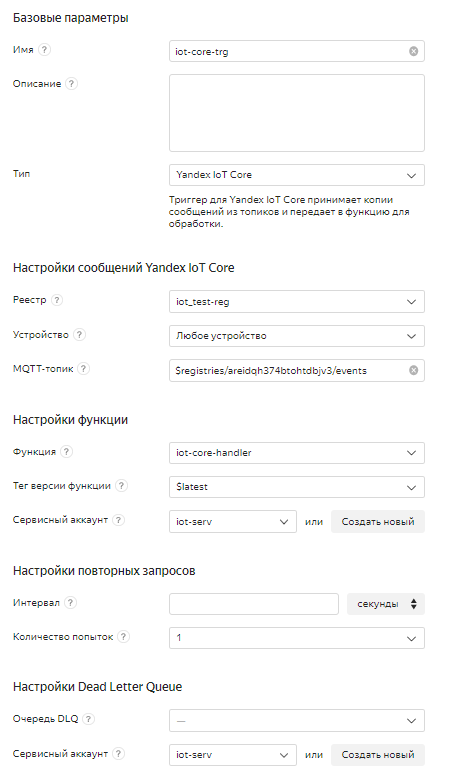Clear the MQTT topic field text
Image resolution: width=454 pixels, height=782 pixels.
414,371
